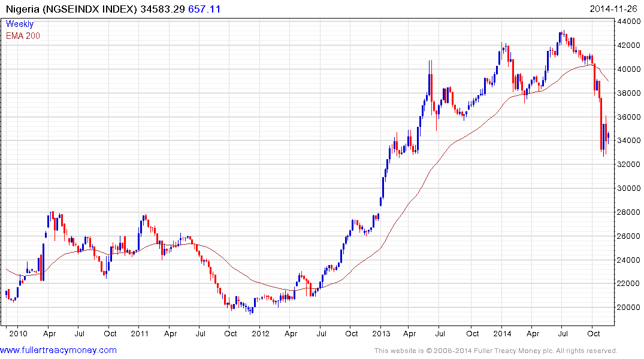Click the 2013 year label on time axis
Image resolution: width=644 pixels, height=359 pixels.
click(381, 333)
